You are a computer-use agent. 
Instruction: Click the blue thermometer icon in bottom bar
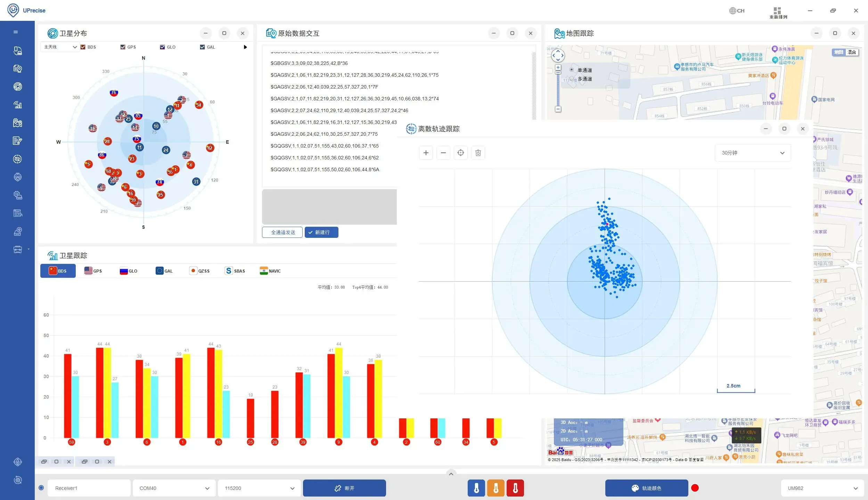(x=476, y=488)
